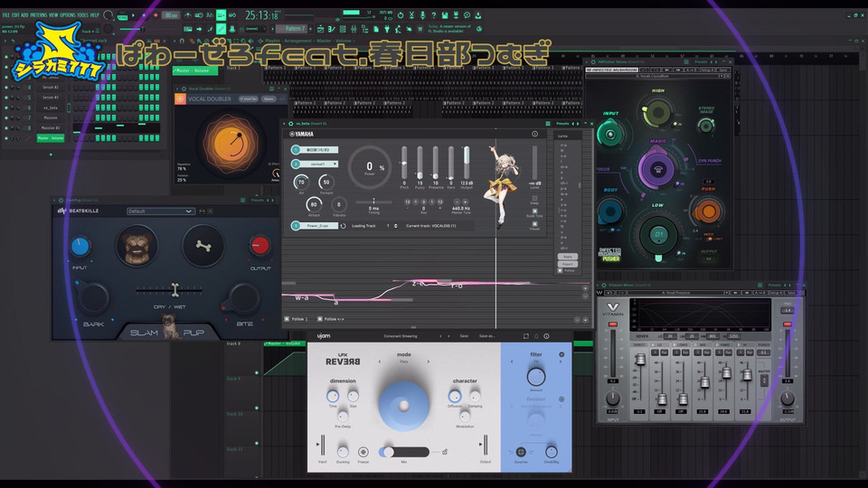
Task: Click the Mix lock icon in UJAM Reverb
Action: click(445, 452)
